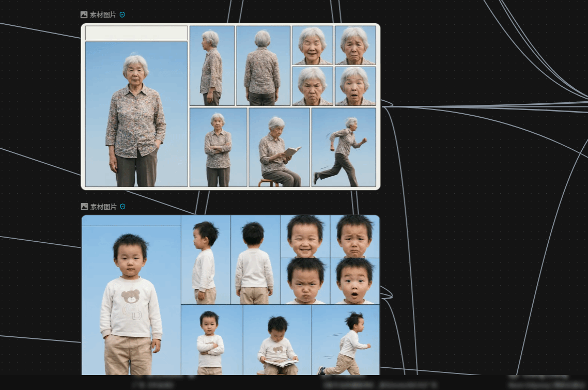Click the toddler arms-crossed standing panel
The height and width of the screenshot is (390, 588).
pos(211,339)
